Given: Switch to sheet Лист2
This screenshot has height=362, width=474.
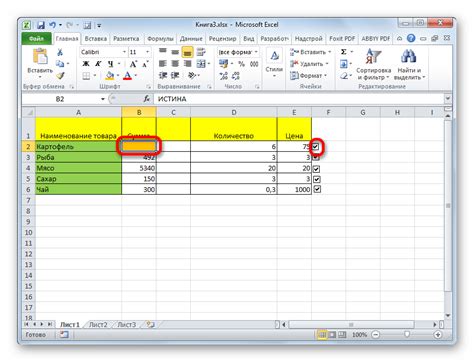Looking at the screenshot, I should coord(98,324).
